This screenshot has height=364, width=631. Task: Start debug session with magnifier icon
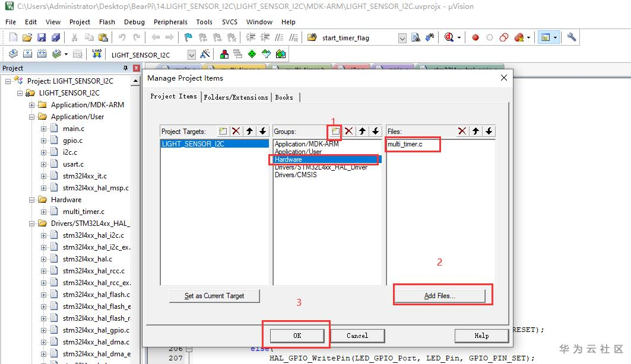point(449,37)
